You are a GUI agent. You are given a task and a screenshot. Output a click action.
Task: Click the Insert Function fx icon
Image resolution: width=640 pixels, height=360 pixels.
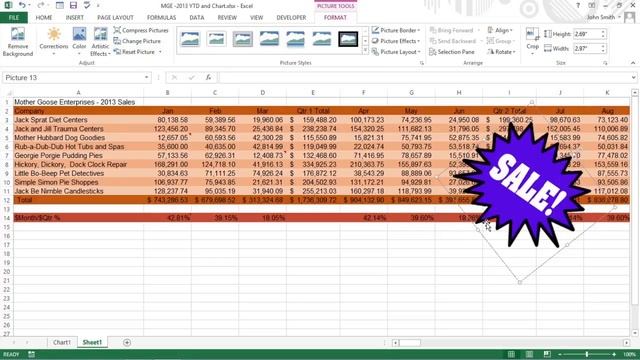click(x=209, y=78)
